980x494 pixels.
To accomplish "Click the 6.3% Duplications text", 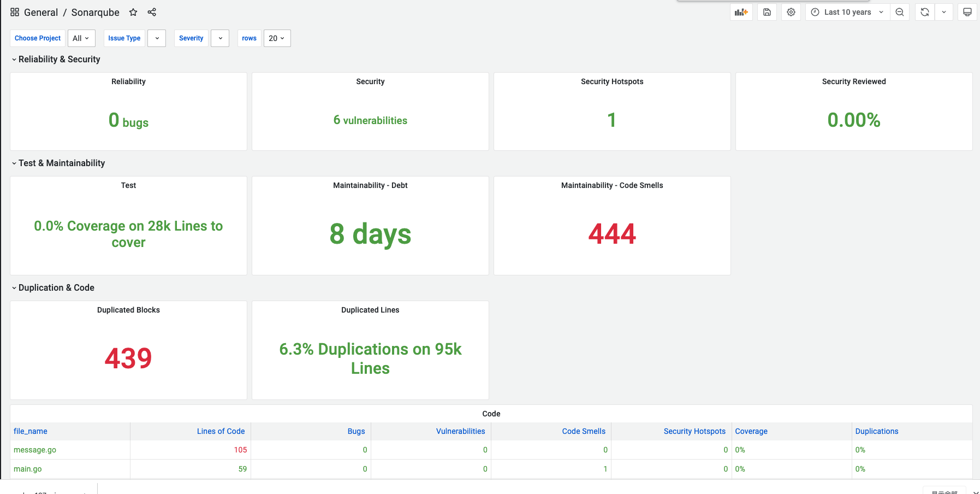I will click(x=370, y=358).
